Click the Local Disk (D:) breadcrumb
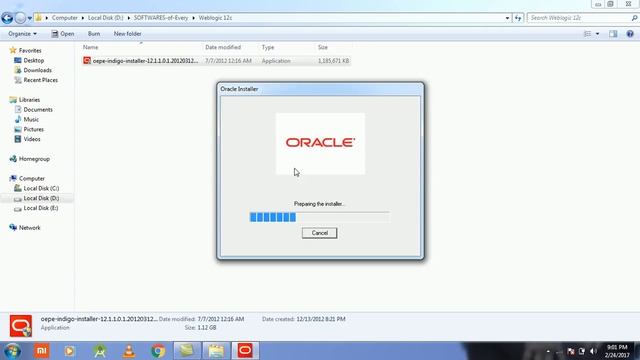 point(105,18)
